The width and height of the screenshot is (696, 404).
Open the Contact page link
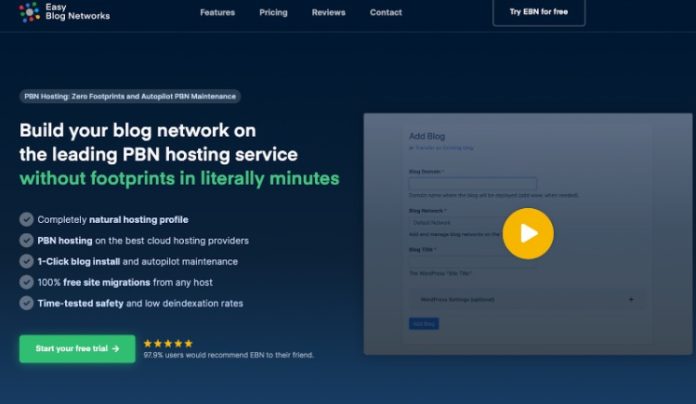386,13
